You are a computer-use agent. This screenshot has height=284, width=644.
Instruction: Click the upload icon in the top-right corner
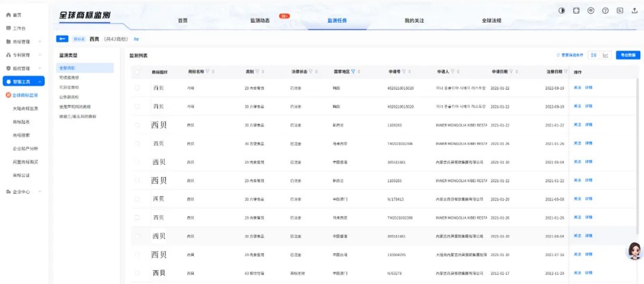click(634, 11)
